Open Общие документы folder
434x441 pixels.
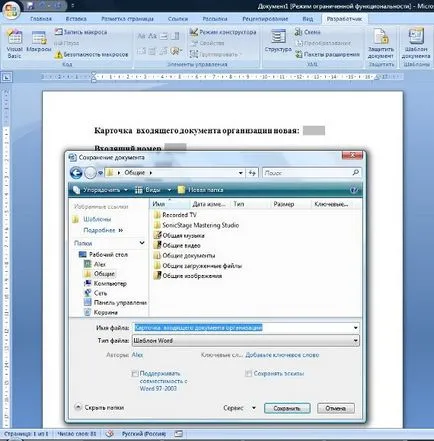coord(184,256)
